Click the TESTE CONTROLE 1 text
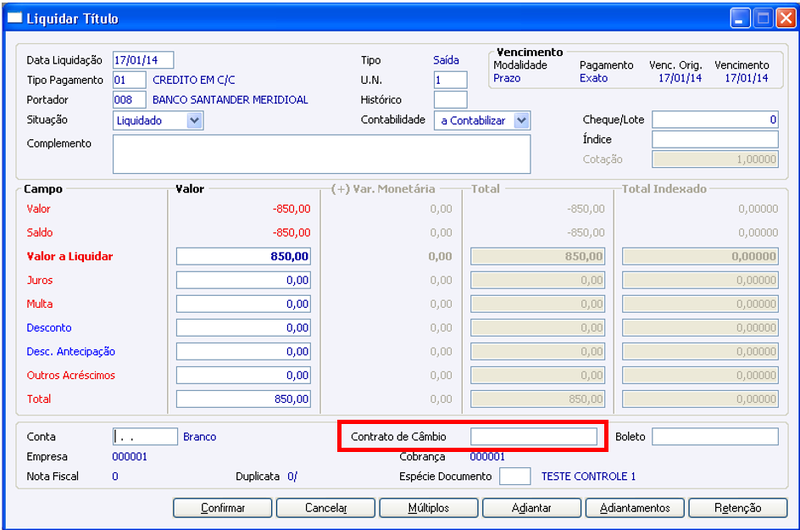The image size is (800, 530). [x=588, y=476]
